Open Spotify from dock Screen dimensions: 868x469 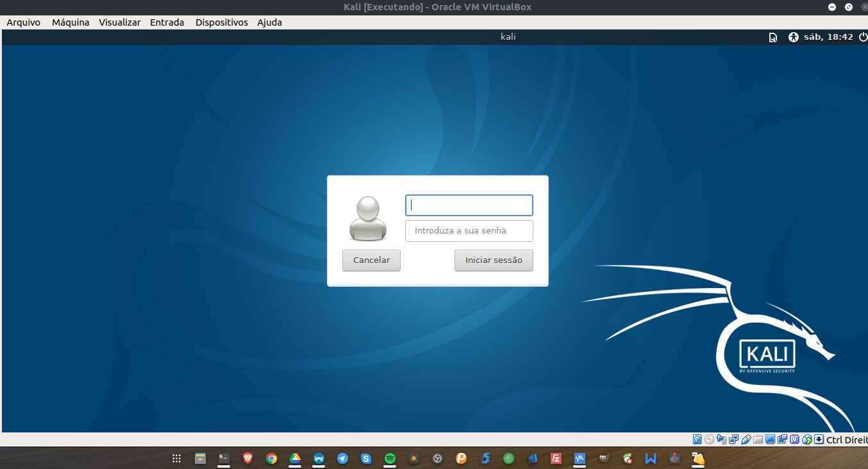(390, 459)
